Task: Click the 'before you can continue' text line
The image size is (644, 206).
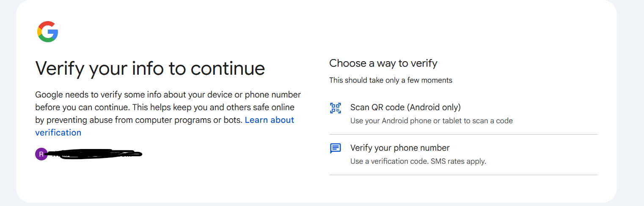Action: [165, 107]
